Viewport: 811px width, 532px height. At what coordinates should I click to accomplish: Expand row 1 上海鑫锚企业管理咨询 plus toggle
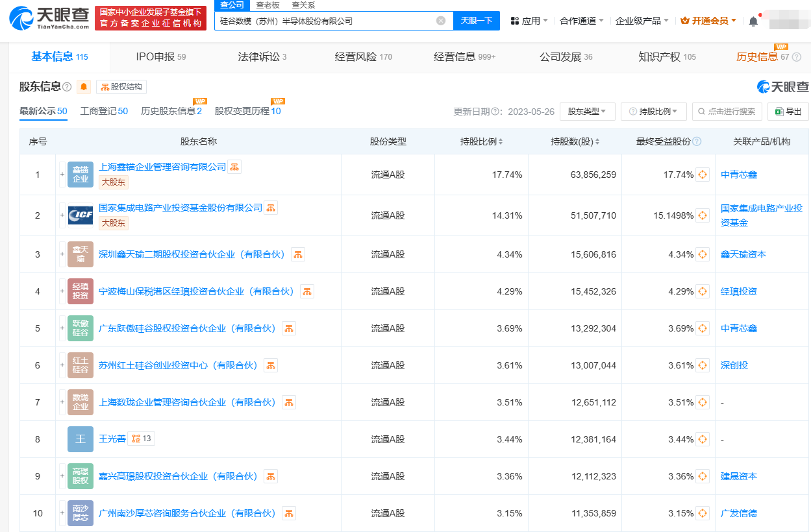click(62, 175)
